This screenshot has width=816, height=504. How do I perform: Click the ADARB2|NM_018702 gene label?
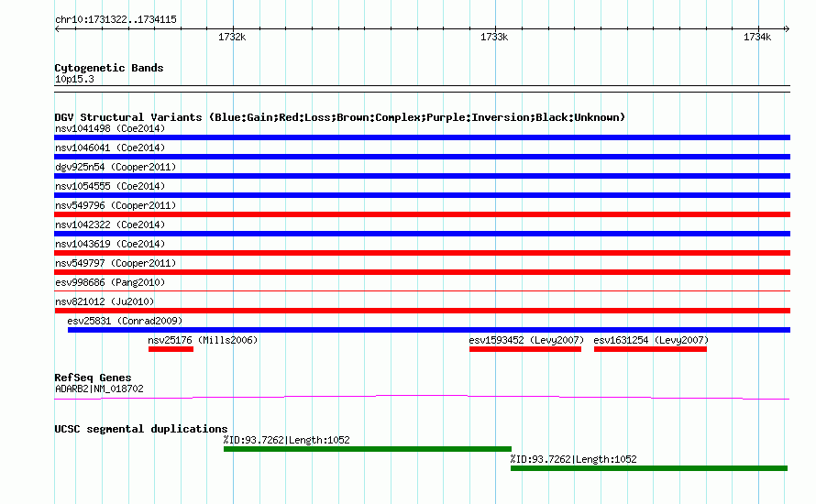click(99, 389)
